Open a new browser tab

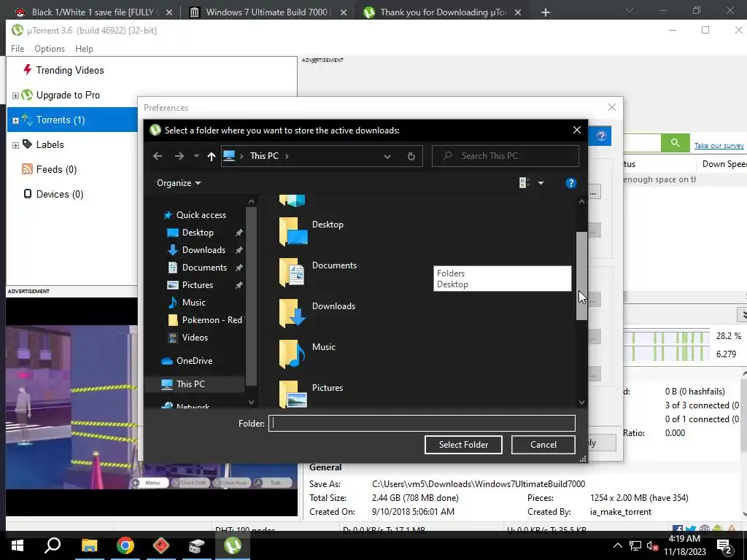(546, 12)
